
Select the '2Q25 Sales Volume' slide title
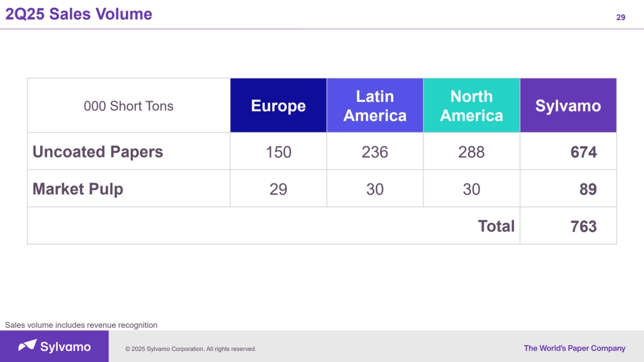click(x=78, y=14)
